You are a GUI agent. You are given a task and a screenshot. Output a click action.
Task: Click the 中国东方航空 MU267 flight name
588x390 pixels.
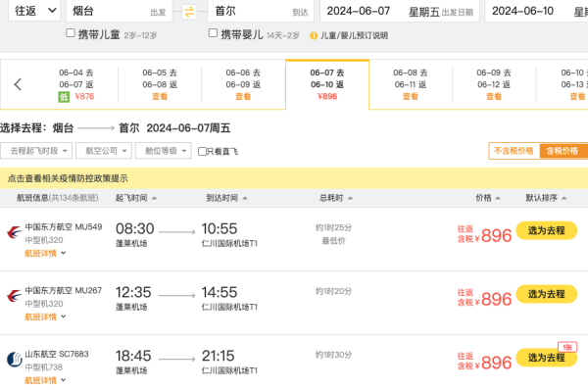click(x=64, y=291)
